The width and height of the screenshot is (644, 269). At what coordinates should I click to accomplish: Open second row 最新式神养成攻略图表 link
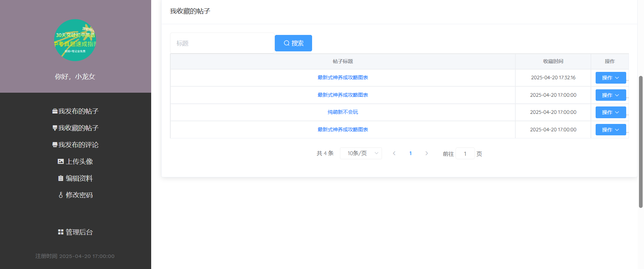(x=343, y=95)
